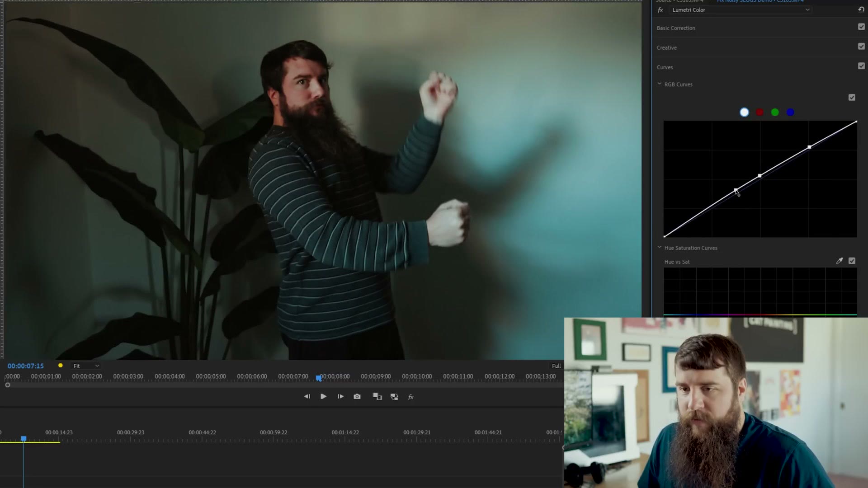Click the middle control point on the RGB curve
Image resolution: width=868 pixels, height=488 pixels.
[760, 176]
